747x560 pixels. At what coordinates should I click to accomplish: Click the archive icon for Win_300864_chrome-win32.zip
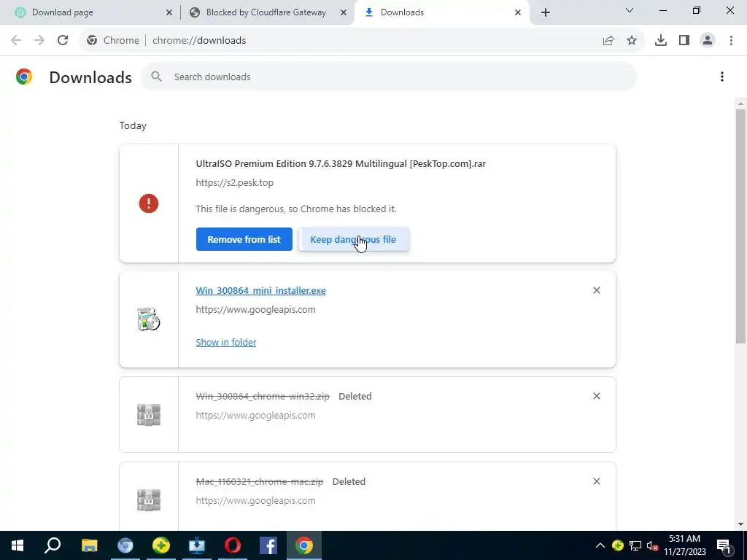click(149, 415)
